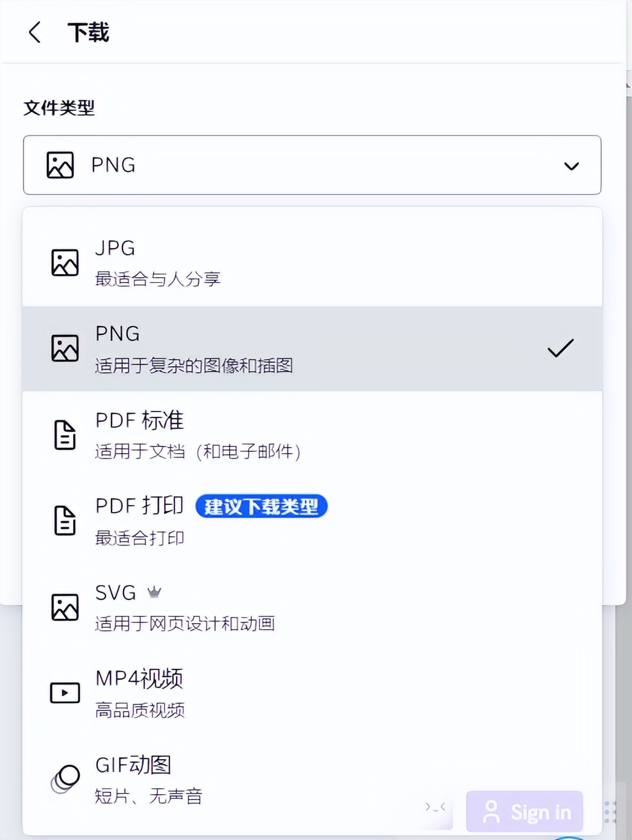
Task: Click the 下载 title heading
Action: pos(88,32)
